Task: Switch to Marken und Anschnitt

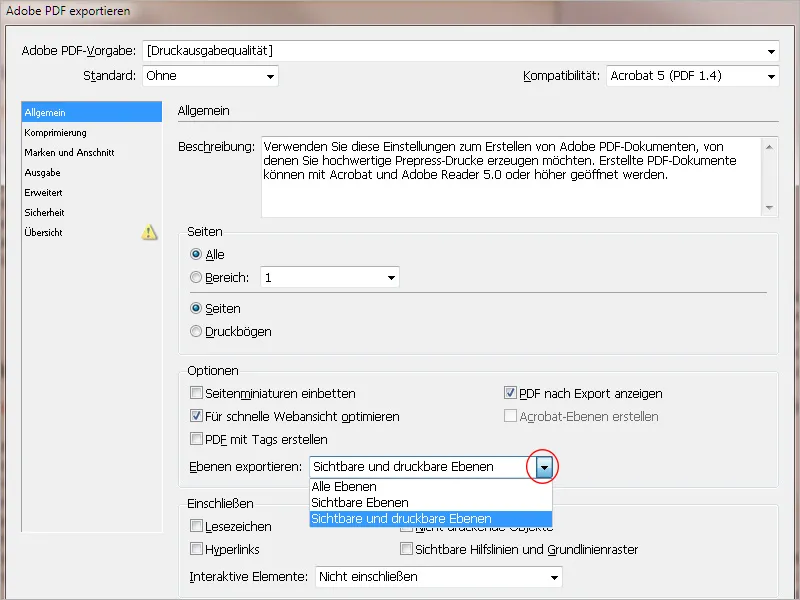Action: point(92,153)
